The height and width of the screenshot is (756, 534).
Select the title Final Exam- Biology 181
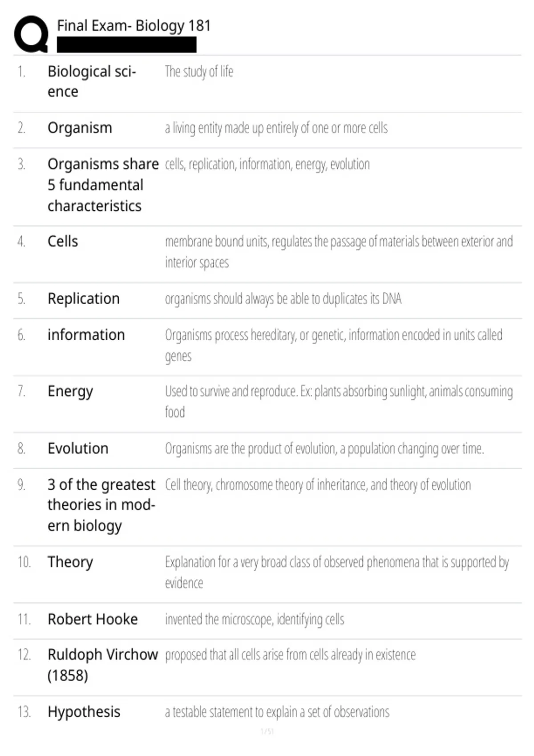(133, 26)
